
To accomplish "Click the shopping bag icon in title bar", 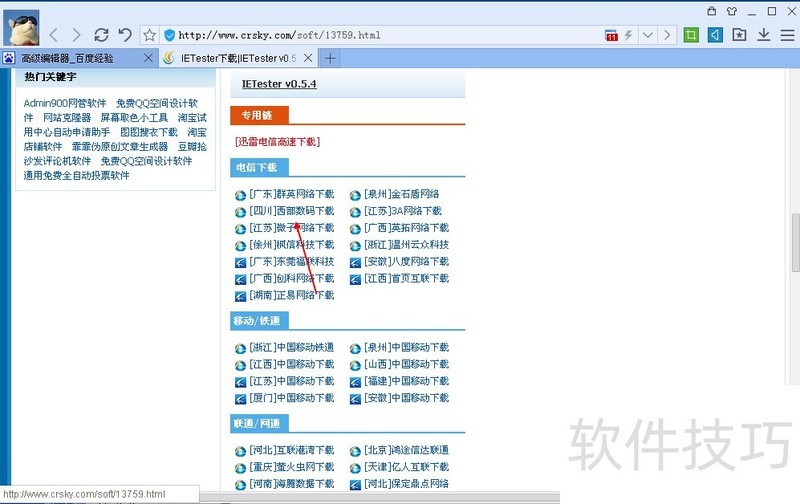I will pyautogui.click(x=712, y=11).
